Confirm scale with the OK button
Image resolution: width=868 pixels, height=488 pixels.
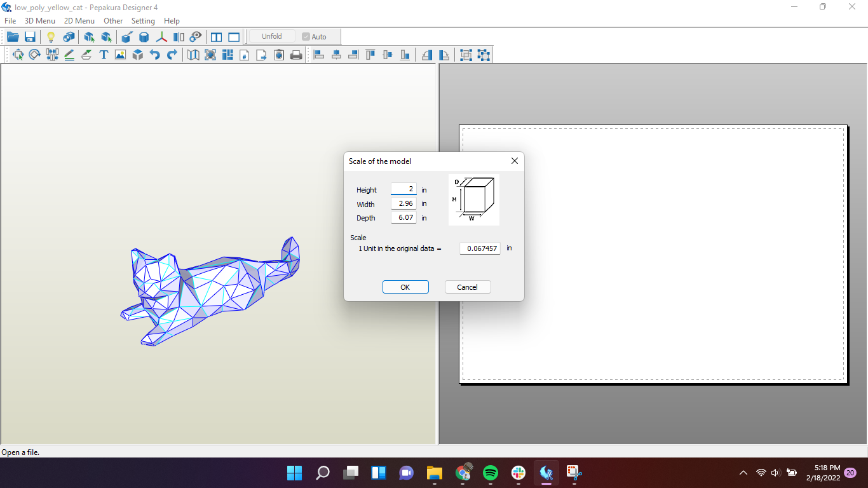(405, 287)
